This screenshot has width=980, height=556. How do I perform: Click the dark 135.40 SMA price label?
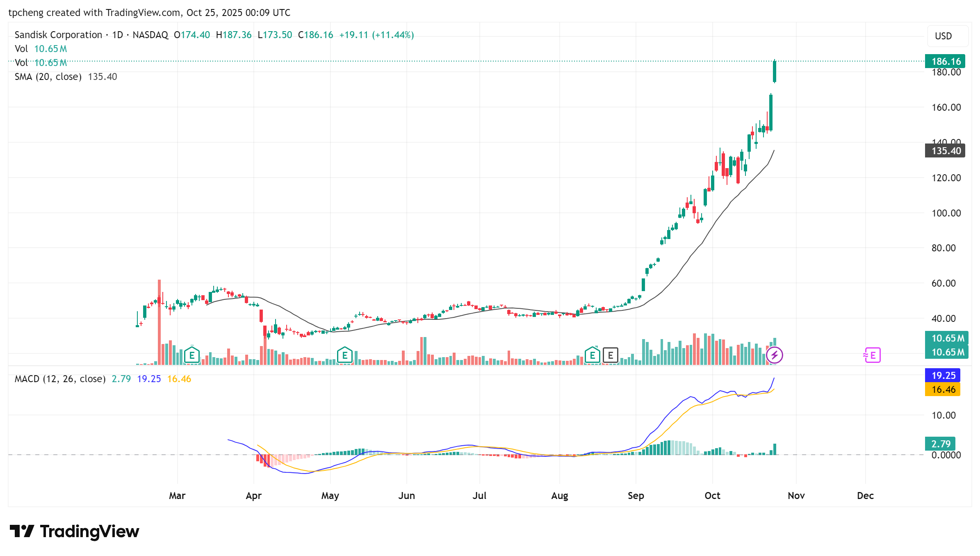945,151
